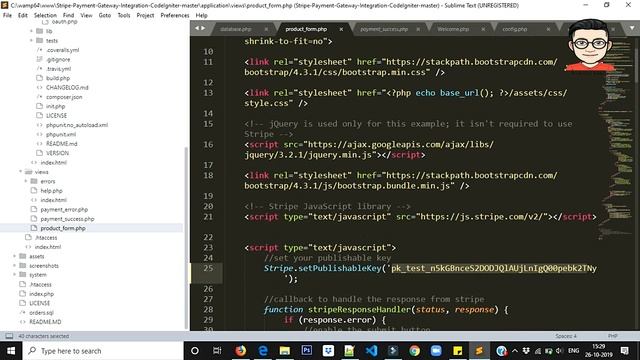Open the File menu
640x360 pixels.
coord(7,15)
